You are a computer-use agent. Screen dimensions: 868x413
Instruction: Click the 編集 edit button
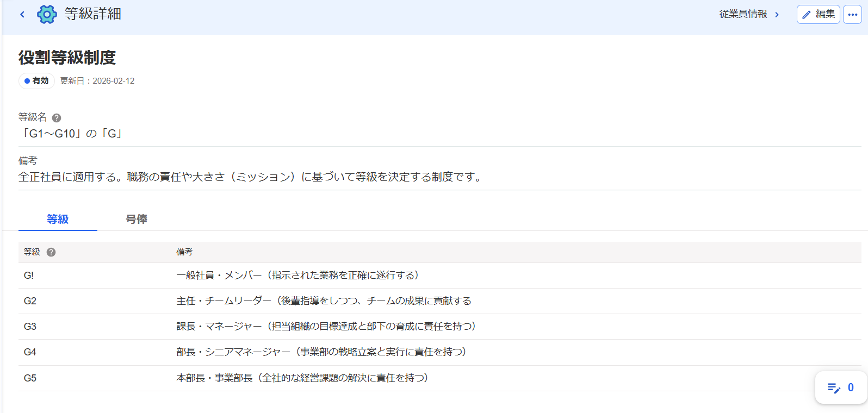coord(818,15)
